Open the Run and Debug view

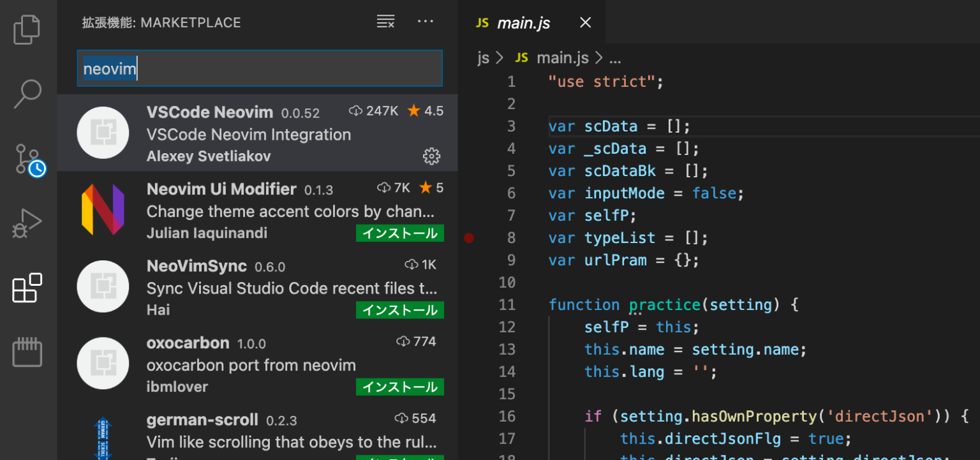[x=27, y=223]
